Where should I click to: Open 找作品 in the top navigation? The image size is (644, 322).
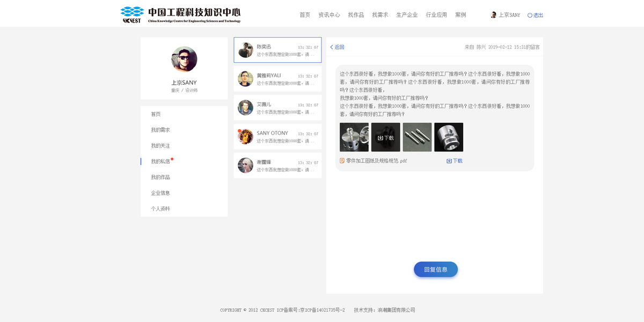[x=356, y=15]
